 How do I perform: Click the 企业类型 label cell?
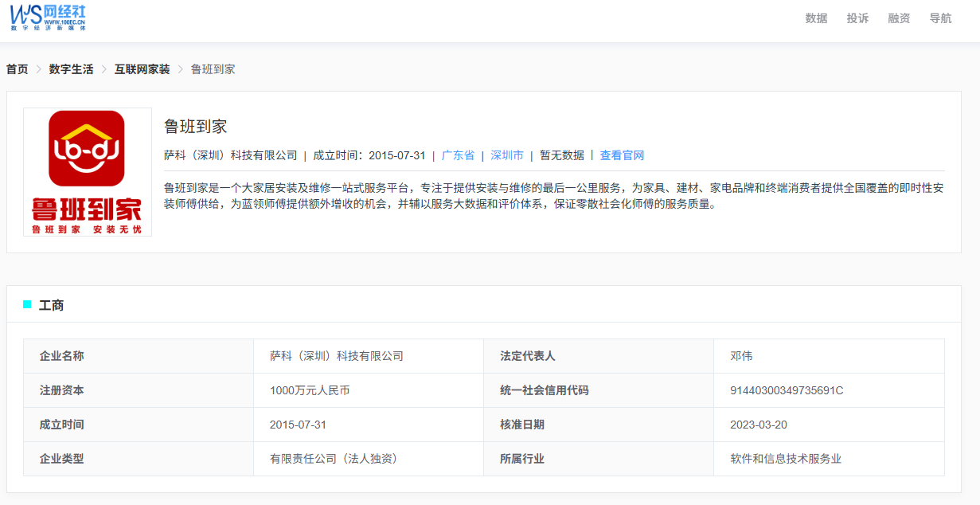point(139,459)
